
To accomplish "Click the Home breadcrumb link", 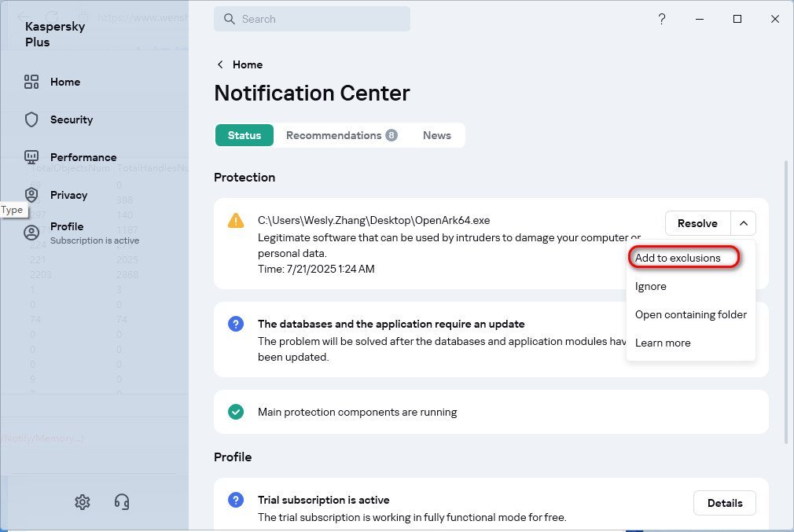I will click(248, 64).
